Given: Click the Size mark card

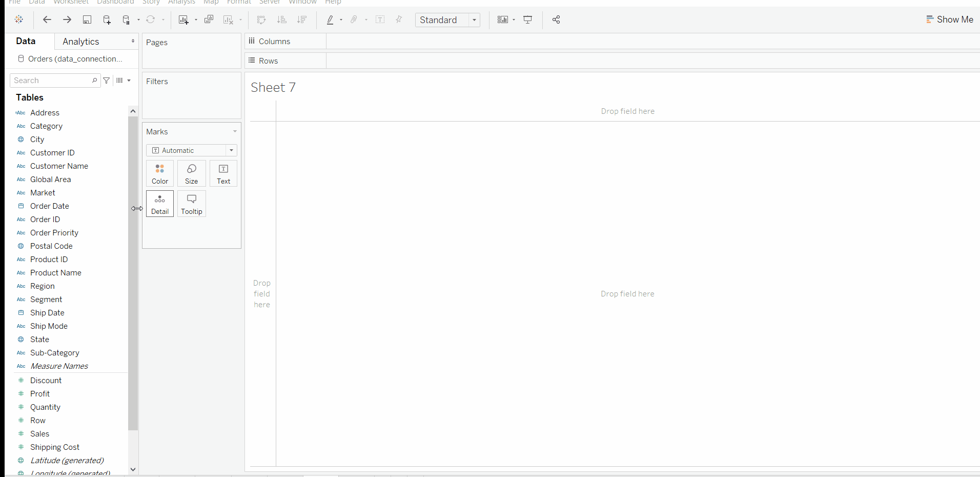Looking at the screenshot, I should click(192, 173).
